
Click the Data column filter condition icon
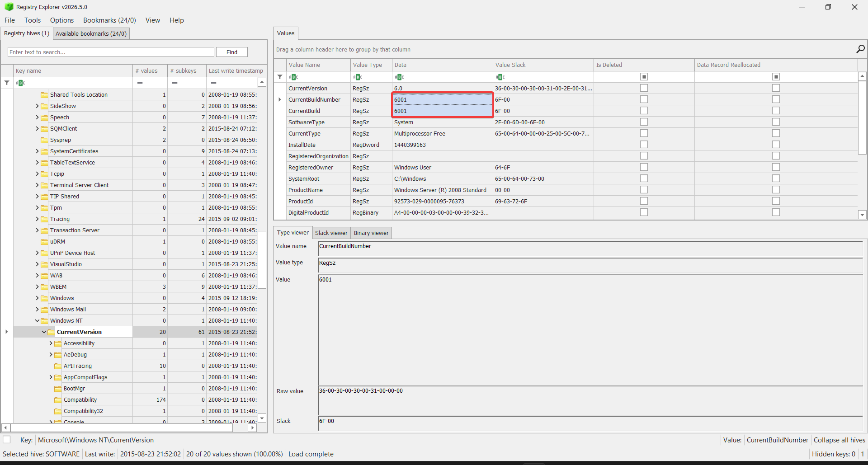pyautogui.click(x=399, y=77)
